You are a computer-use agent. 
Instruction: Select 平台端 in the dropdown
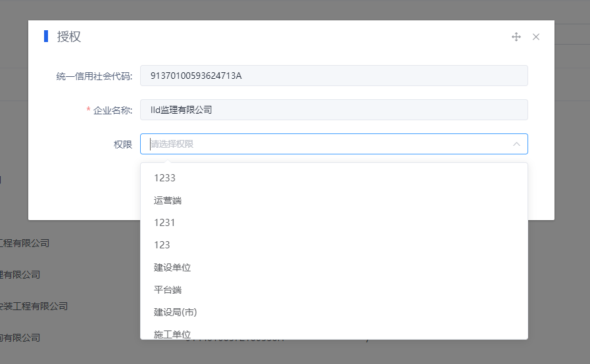click(334, 290)
